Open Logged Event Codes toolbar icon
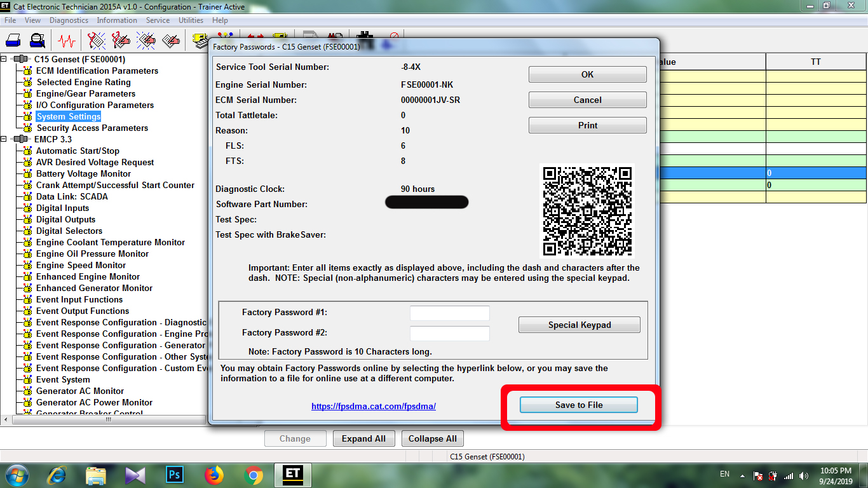 (x=171, y=41)
